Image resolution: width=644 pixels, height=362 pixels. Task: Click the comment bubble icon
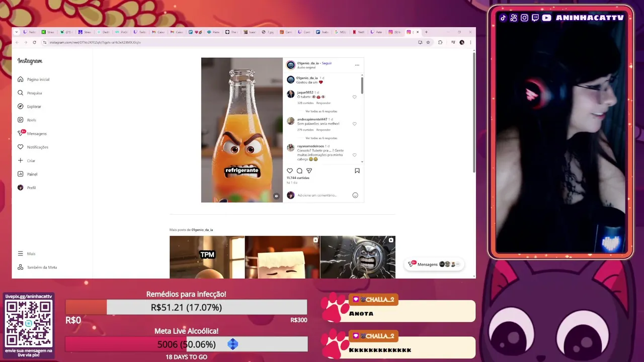tap(299, 171)
